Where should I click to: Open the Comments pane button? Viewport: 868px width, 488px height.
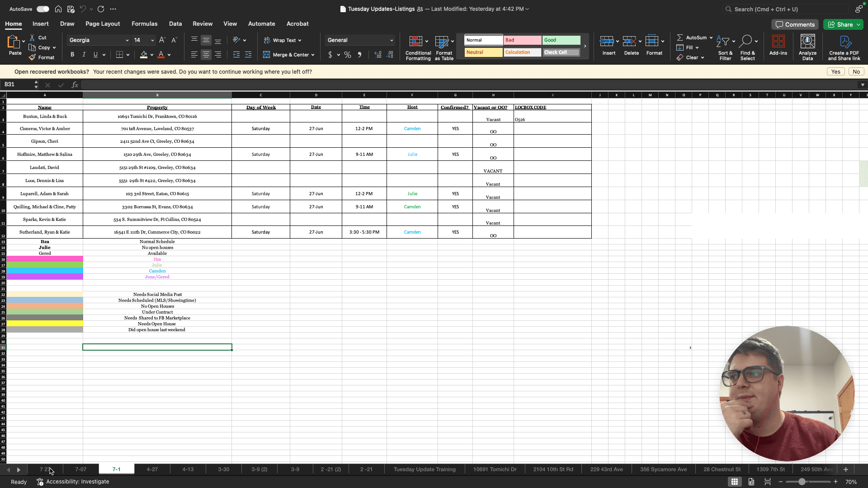click(x=795, y=24)
